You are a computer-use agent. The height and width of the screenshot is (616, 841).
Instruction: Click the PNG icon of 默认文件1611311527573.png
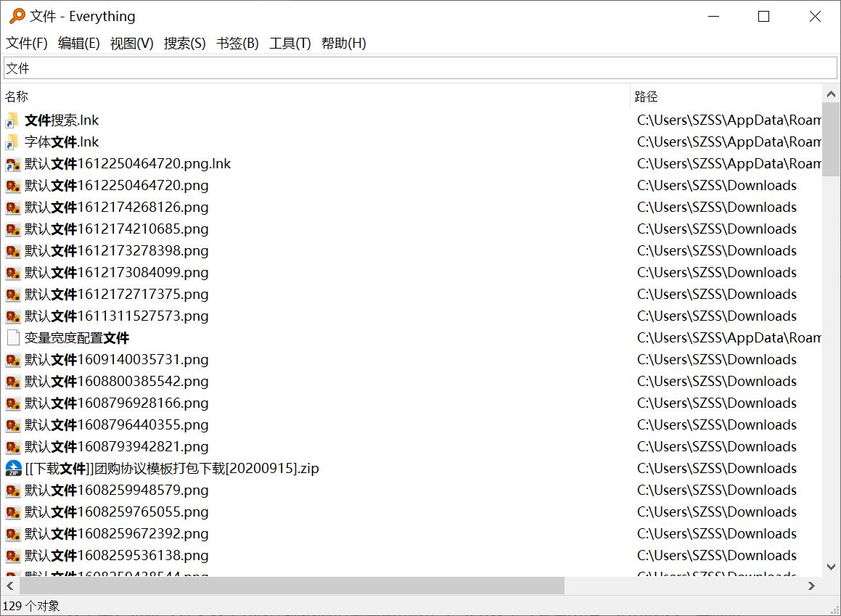(x=12, y=316)
